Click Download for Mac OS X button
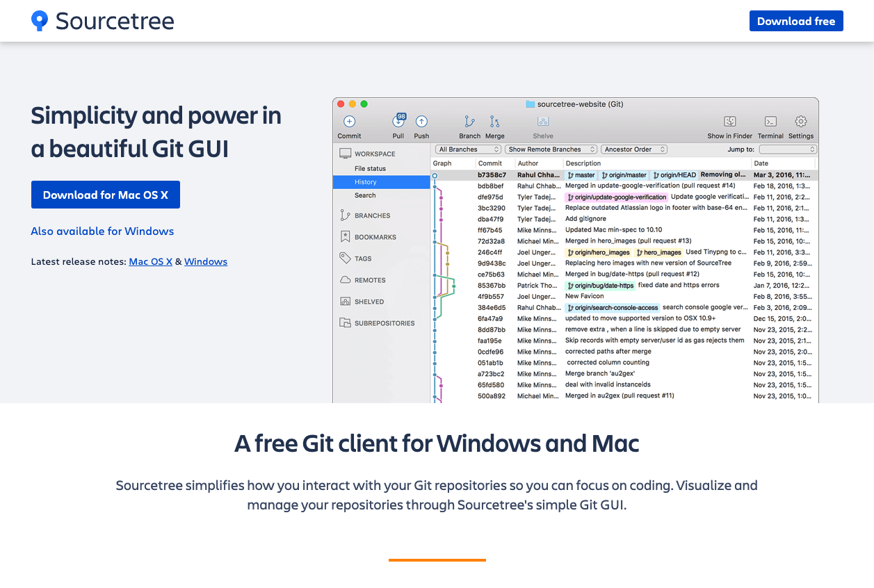 tap(106, 195)
